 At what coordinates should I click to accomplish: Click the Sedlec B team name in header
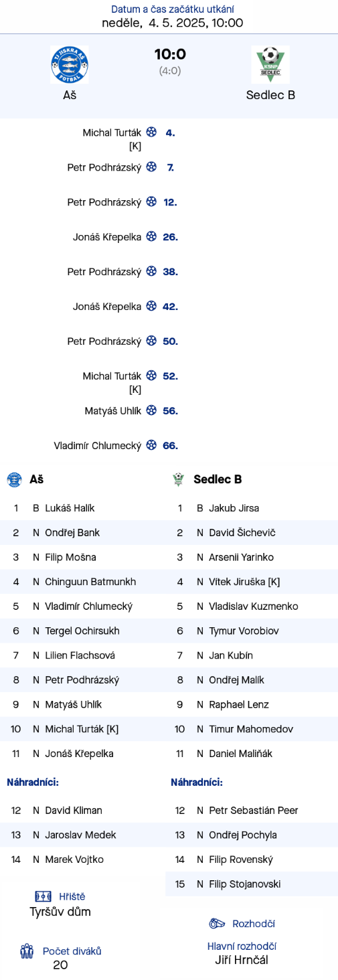click(270, 95)
